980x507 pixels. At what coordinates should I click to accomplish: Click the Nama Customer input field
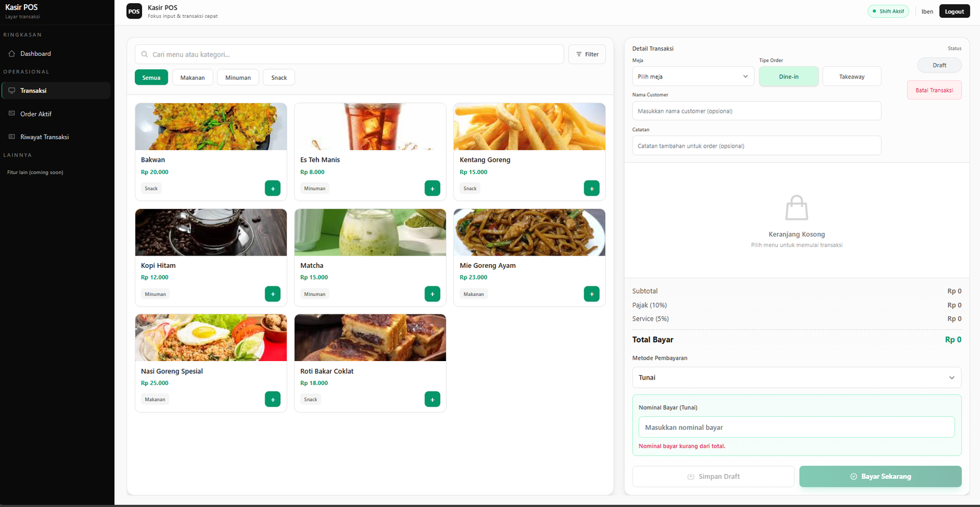[x=756, y=111]
